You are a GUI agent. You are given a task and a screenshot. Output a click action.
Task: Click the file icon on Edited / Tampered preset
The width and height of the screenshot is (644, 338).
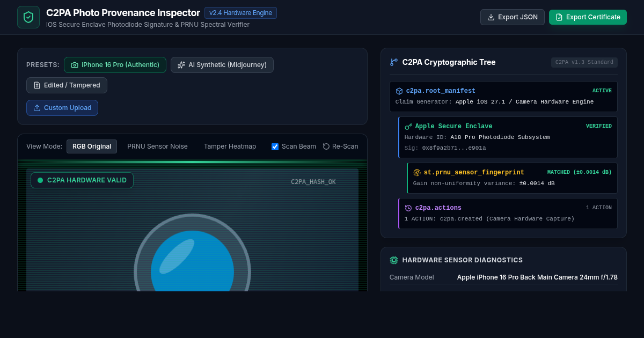pos(37,85)
